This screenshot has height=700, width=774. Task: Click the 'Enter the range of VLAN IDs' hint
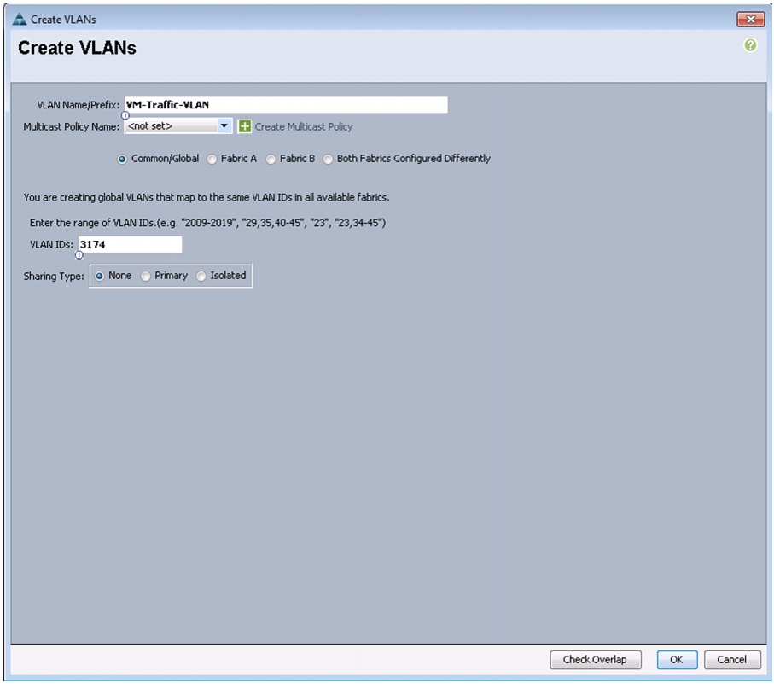click(207, 223)
